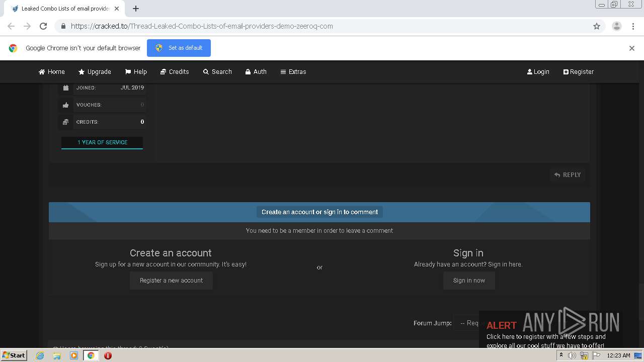Click the Action Center flag tray icon
This screenshot has height=362, width=644.
(x=596, y=355)
